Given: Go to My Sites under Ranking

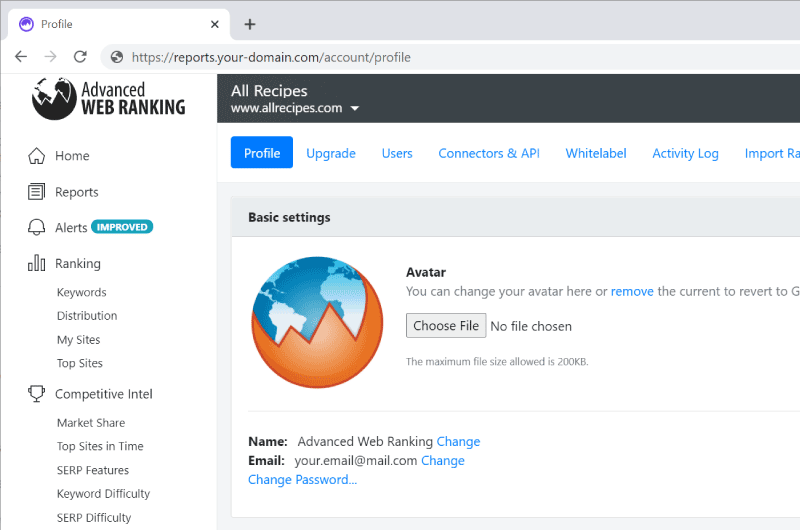Looking at the screenshot, I should pos(79,340).
